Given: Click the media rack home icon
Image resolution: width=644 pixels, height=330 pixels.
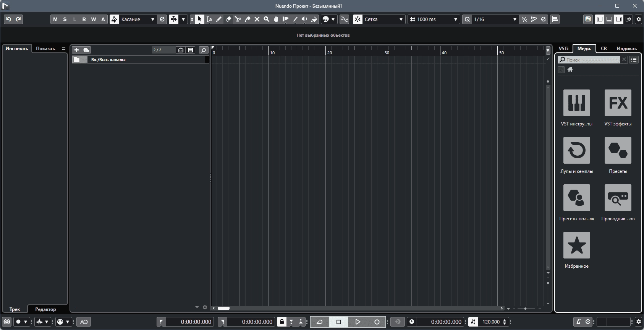Looking at the screenshot, I should pos(570,70).
